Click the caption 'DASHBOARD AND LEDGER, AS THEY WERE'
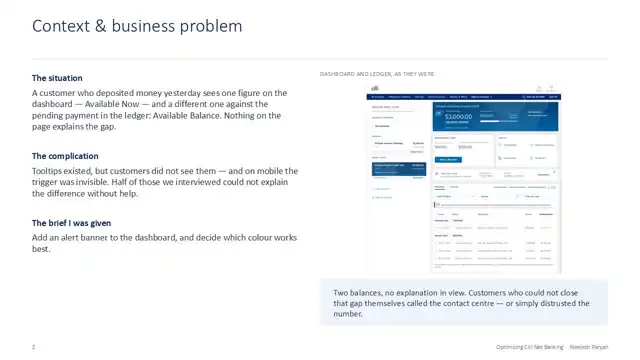 tap(377, 74)
